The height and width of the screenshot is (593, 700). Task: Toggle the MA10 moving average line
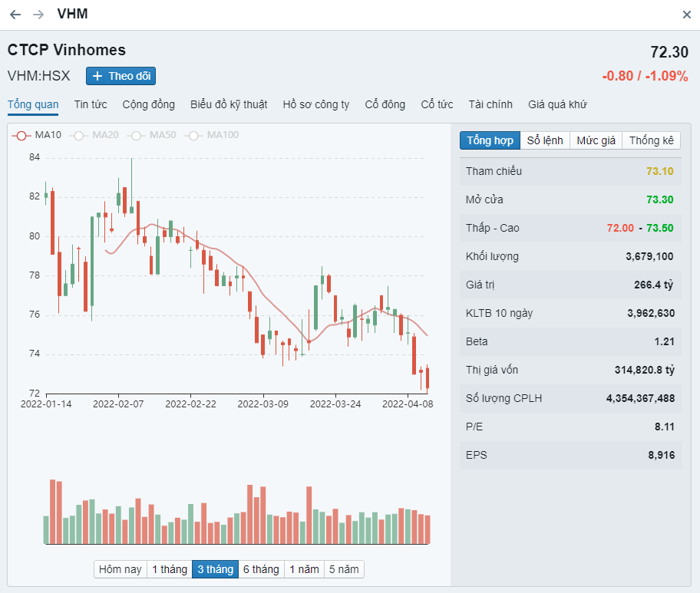click(x=37, y=135)
